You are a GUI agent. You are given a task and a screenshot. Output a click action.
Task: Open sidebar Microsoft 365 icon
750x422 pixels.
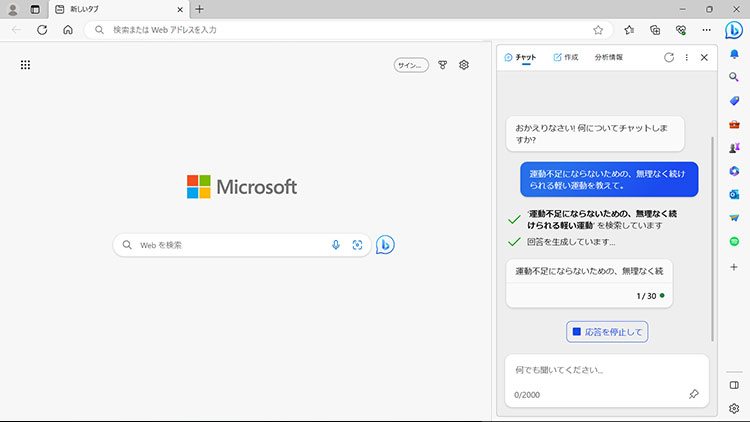pyautogui.click(x=734, y=171)
